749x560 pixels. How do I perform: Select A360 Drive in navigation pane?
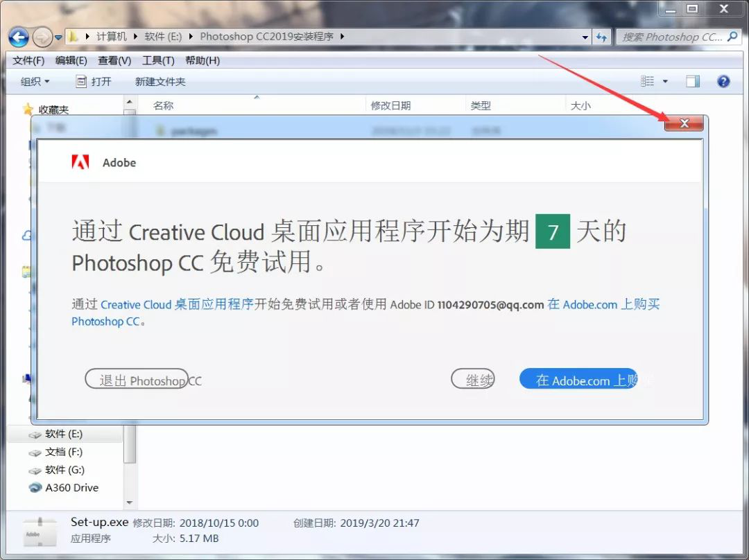point(71,488)
